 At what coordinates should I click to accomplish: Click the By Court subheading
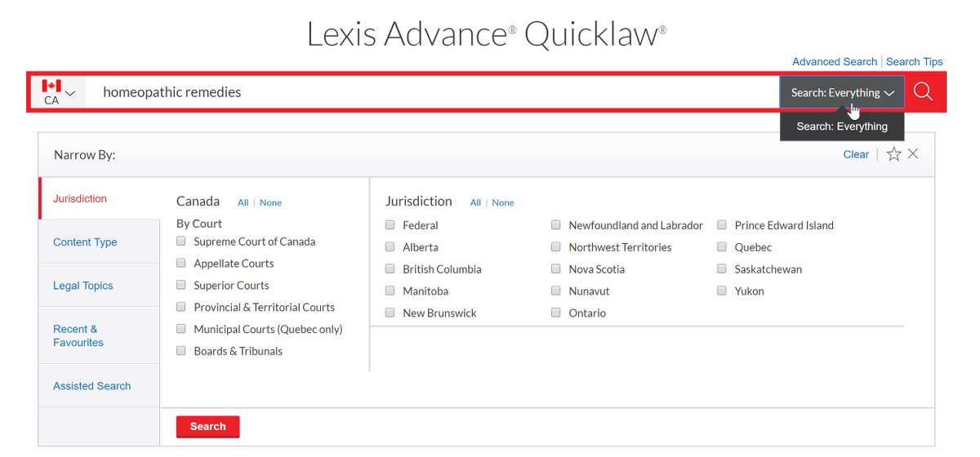pyautogui.click(x=199, y=224)
